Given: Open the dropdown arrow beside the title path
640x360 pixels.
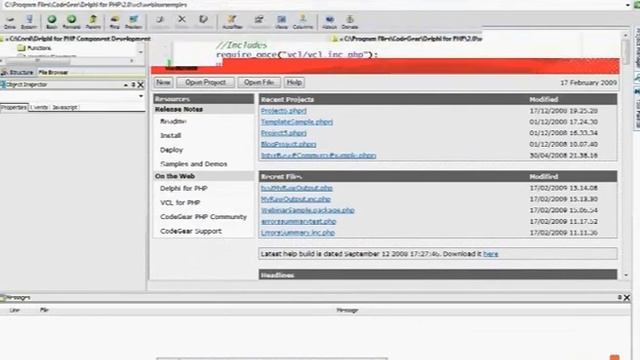Looking at the screenshot, I should [x=627, y=5].
